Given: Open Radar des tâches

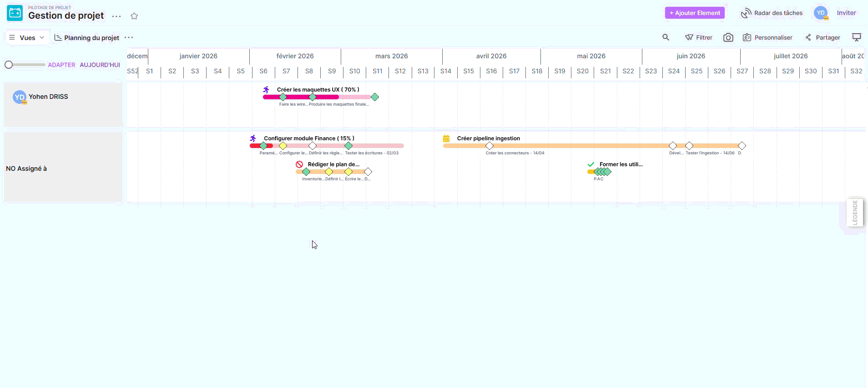Looking at the screenshot, I should pyautogui.click(x=772, y=13).
